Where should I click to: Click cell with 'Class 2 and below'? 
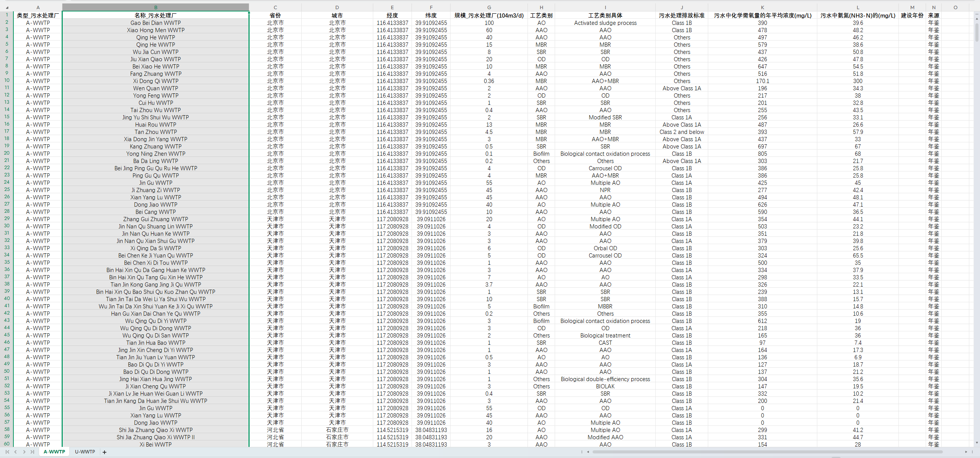pyautogui.click(x=681, y=132)
